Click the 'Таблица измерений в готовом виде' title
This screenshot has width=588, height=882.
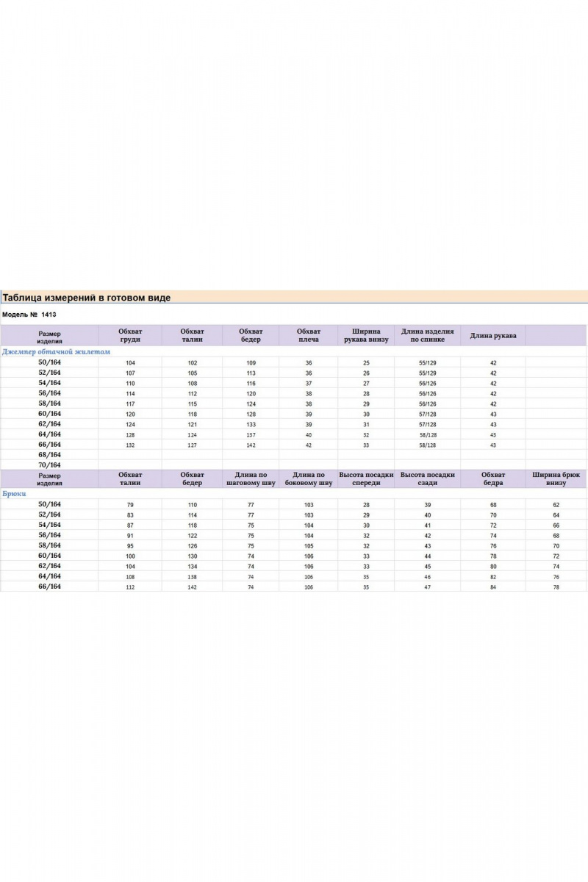click(x=87, y=298)
